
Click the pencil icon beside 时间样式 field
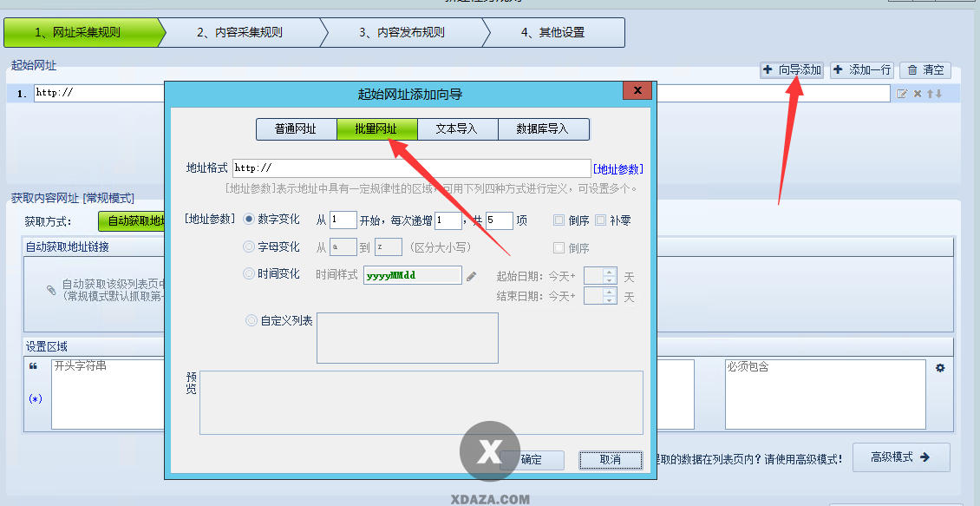[x=471, y=276]
